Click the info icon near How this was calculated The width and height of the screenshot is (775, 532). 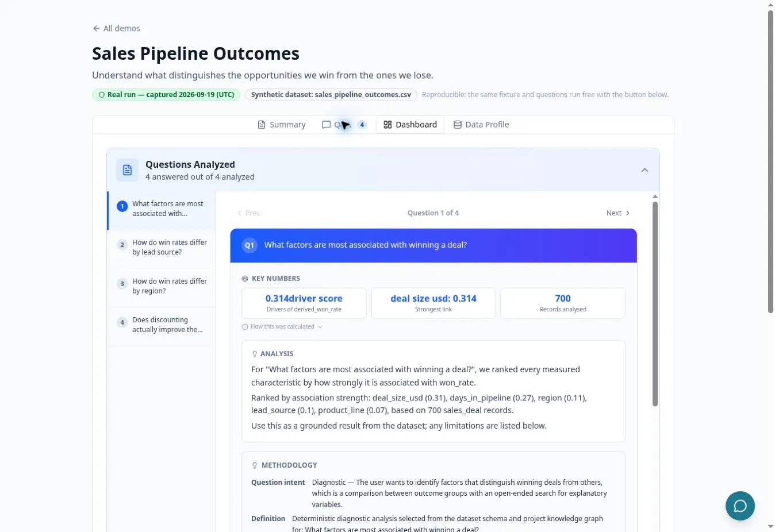point(245,327)
